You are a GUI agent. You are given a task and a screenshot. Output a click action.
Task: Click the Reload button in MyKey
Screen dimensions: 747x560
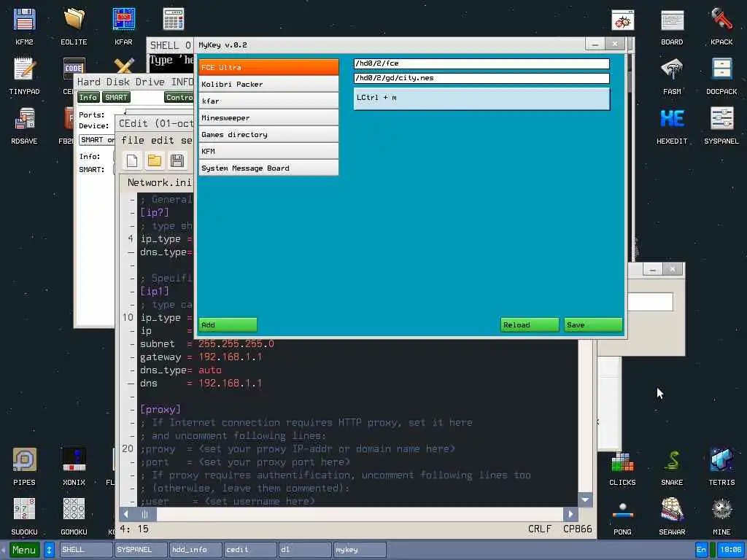click(x=530, y=324)
